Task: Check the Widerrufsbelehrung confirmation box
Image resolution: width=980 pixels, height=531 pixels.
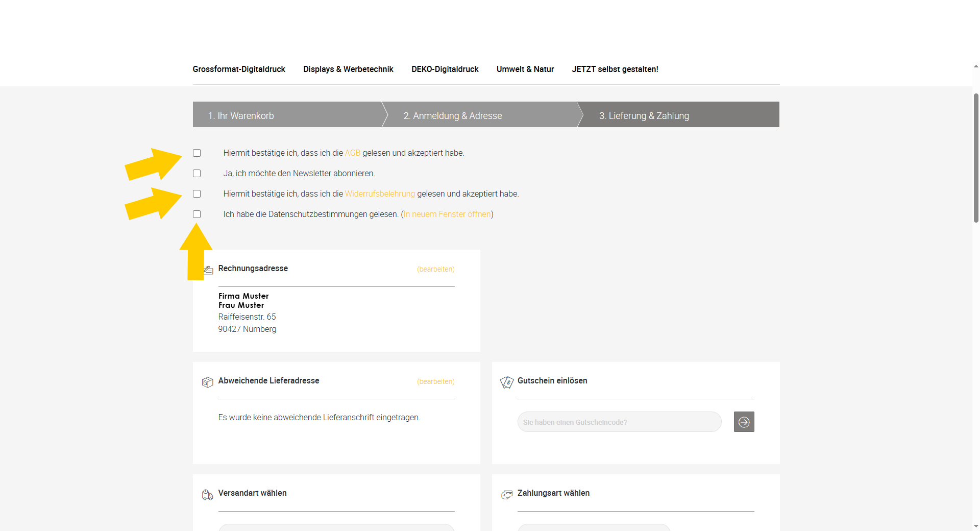Action: pyautogui.click(x=197, y=194)
